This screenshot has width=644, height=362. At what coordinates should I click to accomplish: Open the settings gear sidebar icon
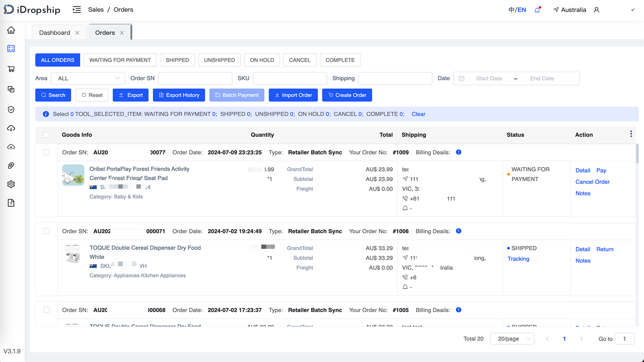(x=11, y=184)
